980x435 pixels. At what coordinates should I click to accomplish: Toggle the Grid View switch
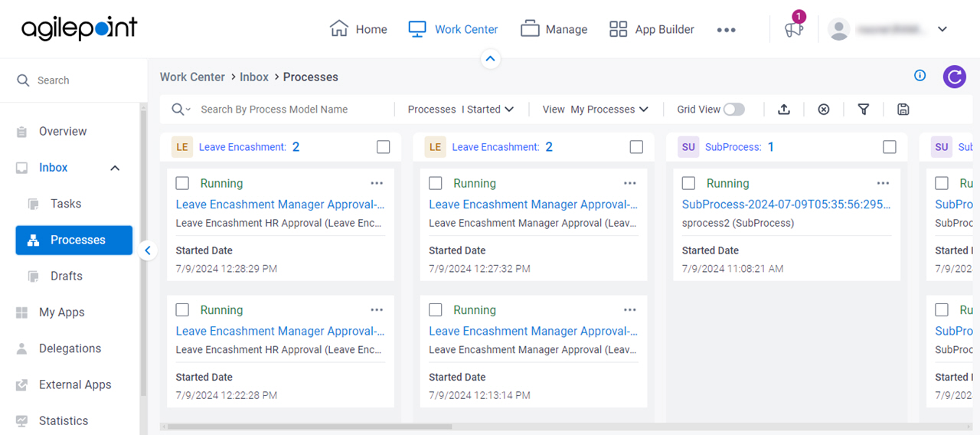733,110
